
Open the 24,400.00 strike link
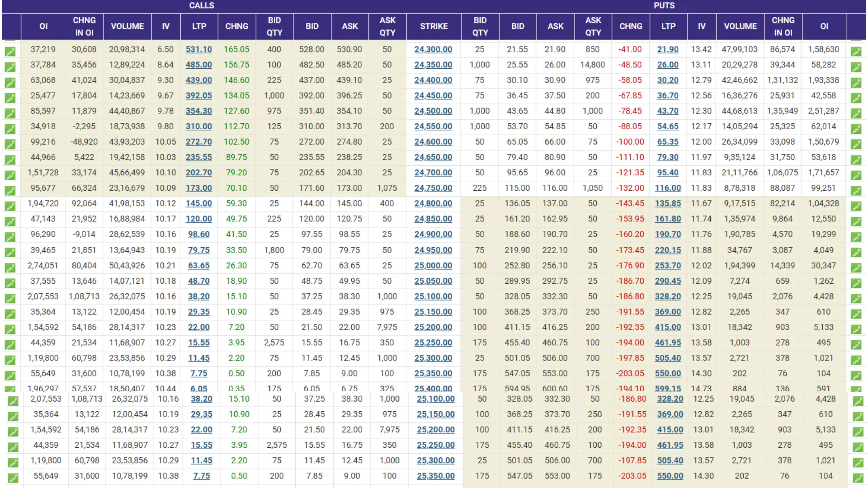(433, 80)
